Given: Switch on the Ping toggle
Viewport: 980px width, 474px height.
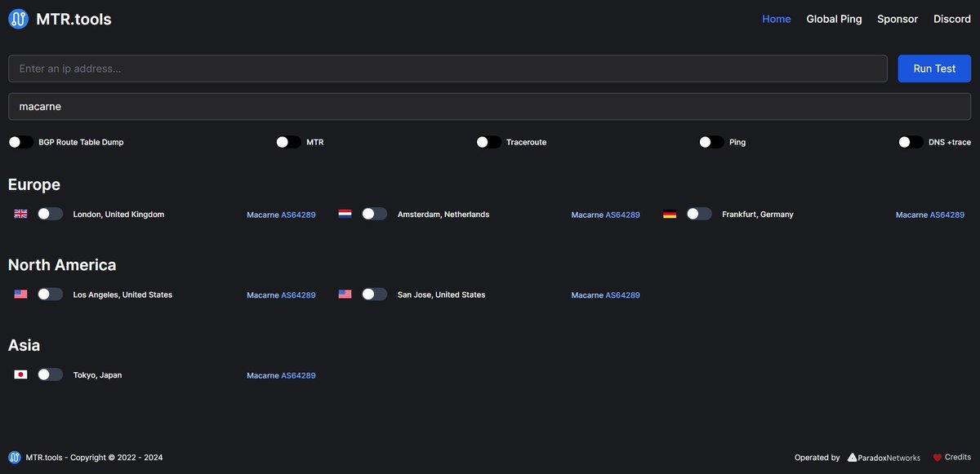Looking at the screenshot, I should pyautogui.click(x=711, y=142).
